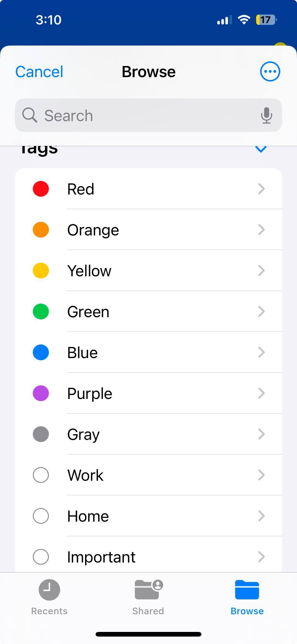This screenshot has height=644, width=297.
Task: Tap the green color dot
Action: coord(41,311)
